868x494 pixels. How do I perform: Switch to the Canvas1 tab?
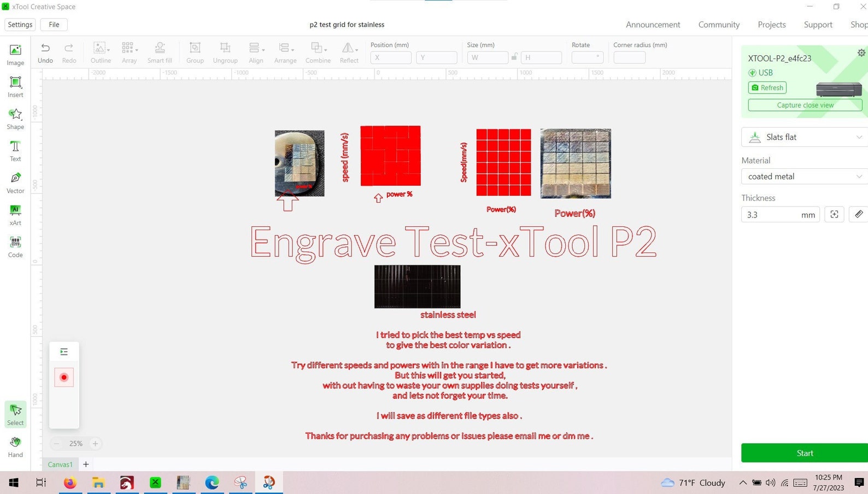pyautogui.click(x=60, y=464)
